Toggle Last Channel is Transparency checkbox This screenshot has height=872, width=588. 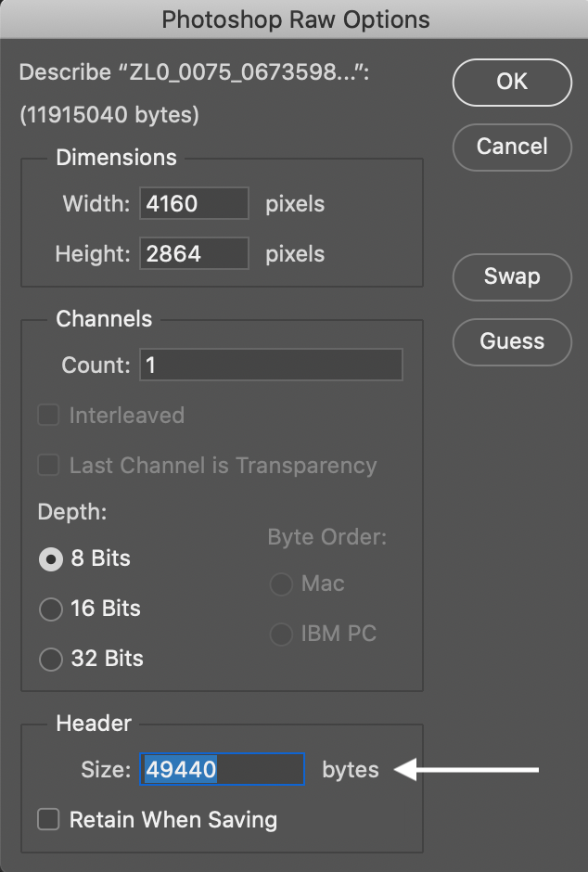click(x=48, y=466)
